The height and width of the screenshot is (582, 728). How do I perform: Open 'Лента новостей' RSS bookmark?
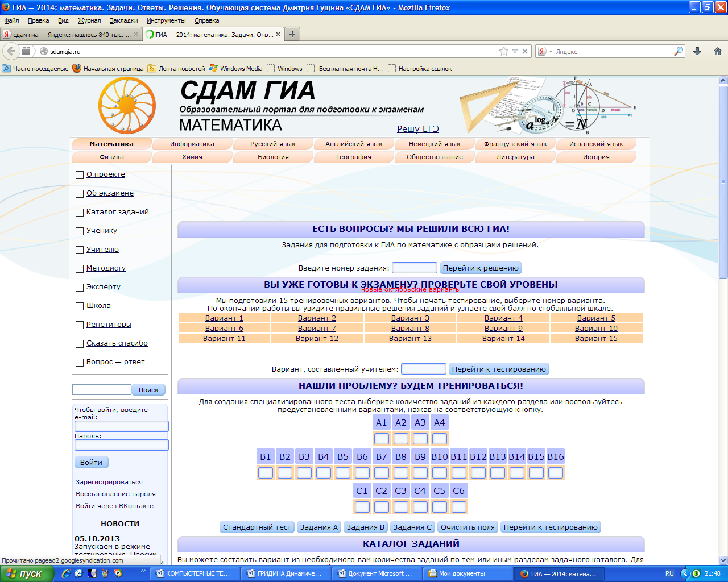176,69
